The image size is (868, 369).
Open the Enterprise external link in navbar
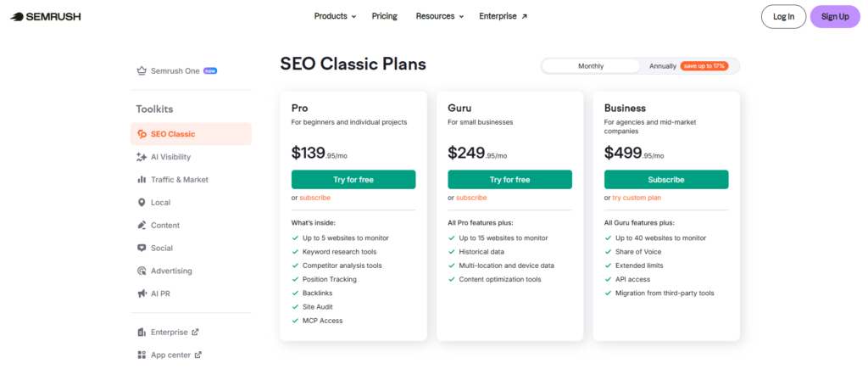click(x=503, y=16)
